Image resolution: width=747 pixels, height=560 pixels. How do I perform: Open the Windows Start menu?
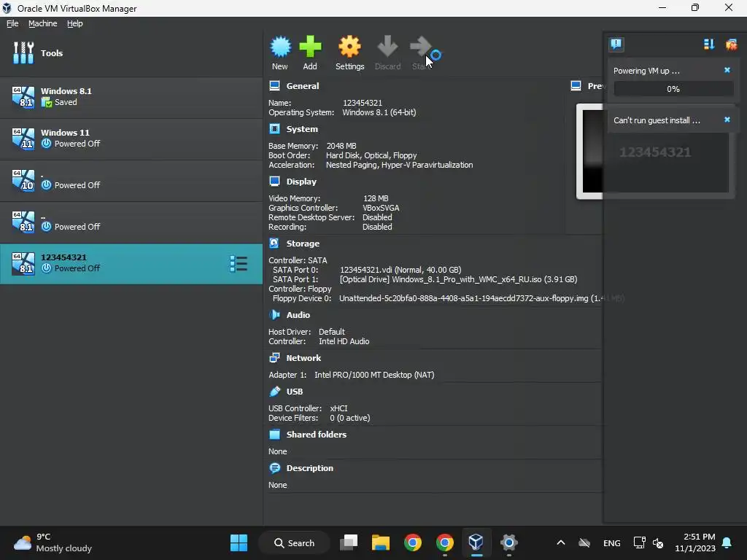(239, 542)
